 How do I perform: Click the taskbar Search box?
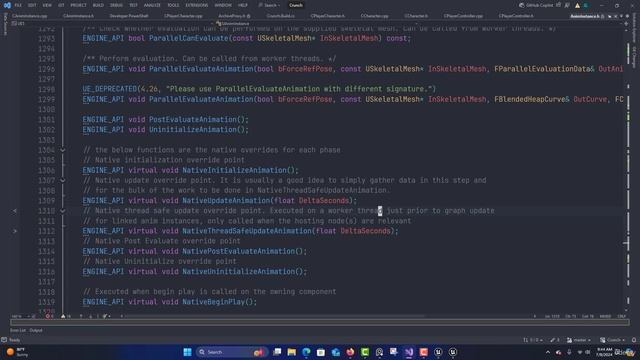(x=231, y=352)
